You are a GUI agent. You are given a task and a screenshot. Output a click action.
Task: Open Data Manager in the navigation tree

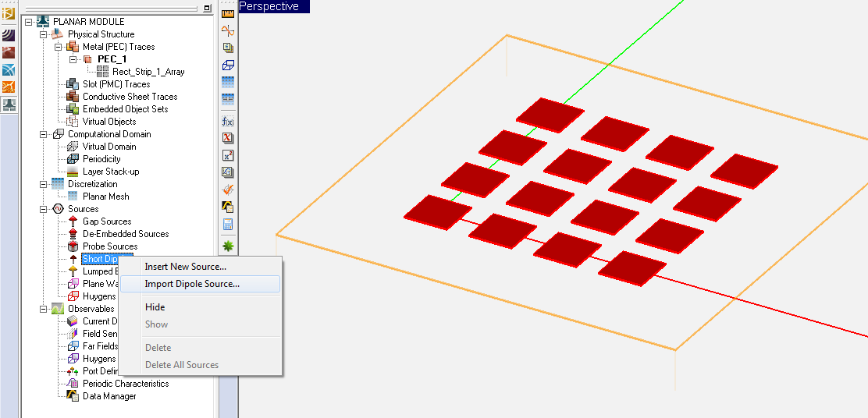(x=109, y=396)
